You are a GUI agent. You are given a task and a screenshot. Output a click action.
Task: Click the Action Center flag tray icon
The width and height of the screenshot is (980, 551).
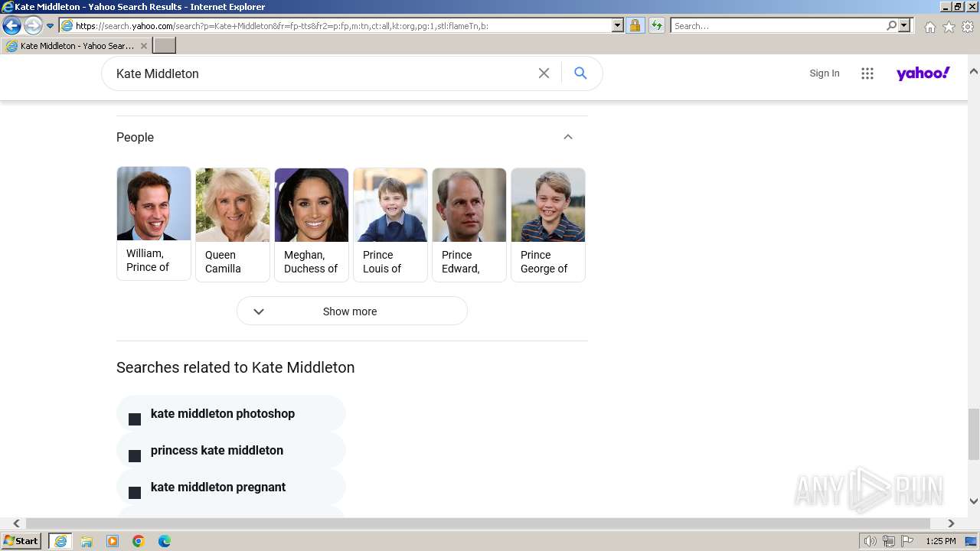(907, 541)
